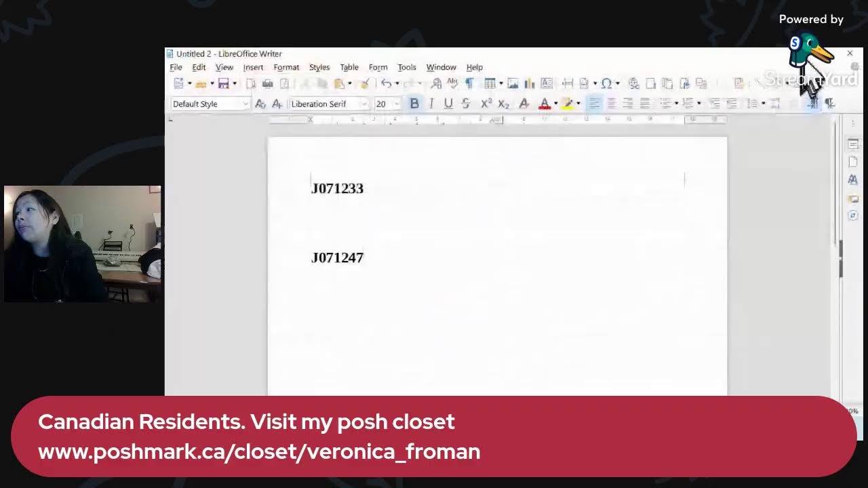Screen dimensions: 868x488
Task: Open the File menu
Action: point(176,67)
